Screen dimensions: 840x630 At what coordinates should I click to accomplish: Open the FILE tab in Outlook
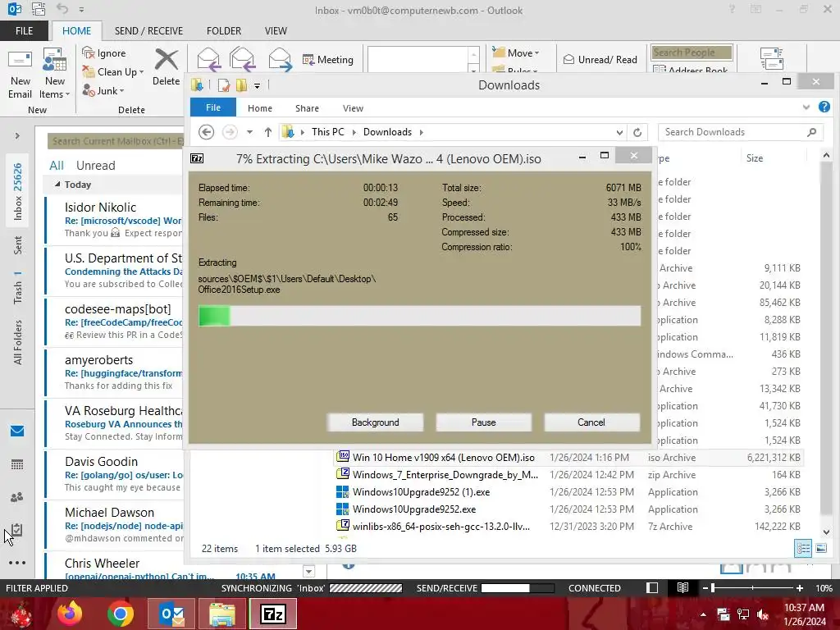click(24, 30)
